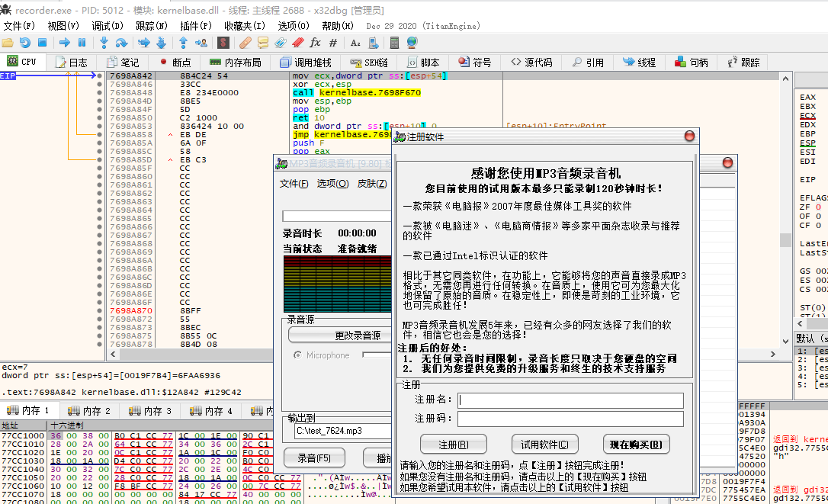Switch to the 句柄 handles tab

click(692, 63)
